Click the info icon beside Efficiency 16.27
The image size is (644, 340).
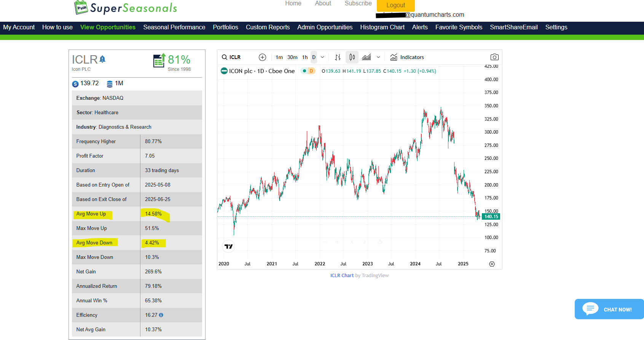pyautogui.click(x=161, y=315)
